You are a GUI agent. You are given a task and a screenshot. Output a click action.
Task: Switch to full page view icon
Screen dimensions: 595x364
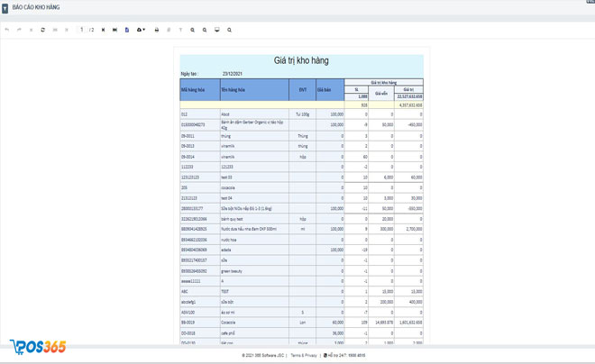point(217,30)
